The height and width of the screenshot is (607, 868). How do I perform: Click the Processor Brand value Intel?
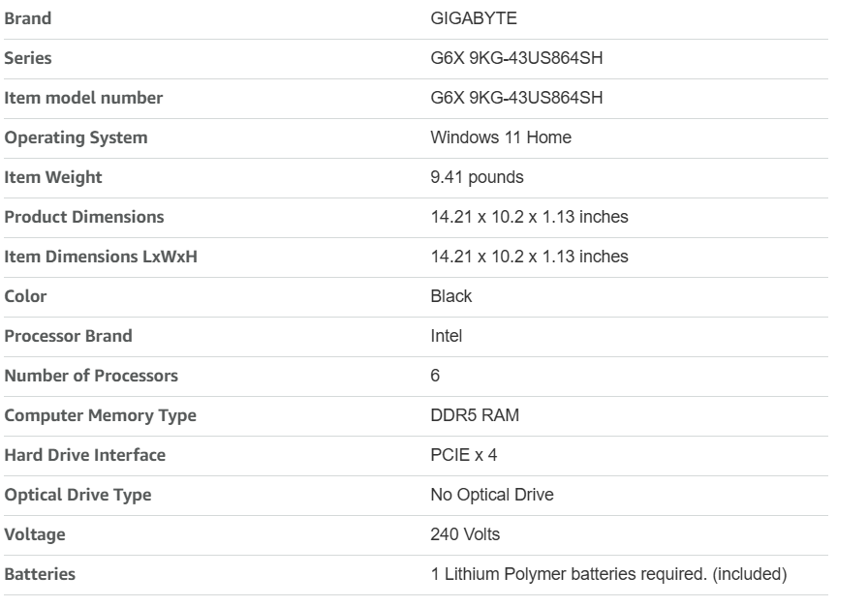pos(446,336)
